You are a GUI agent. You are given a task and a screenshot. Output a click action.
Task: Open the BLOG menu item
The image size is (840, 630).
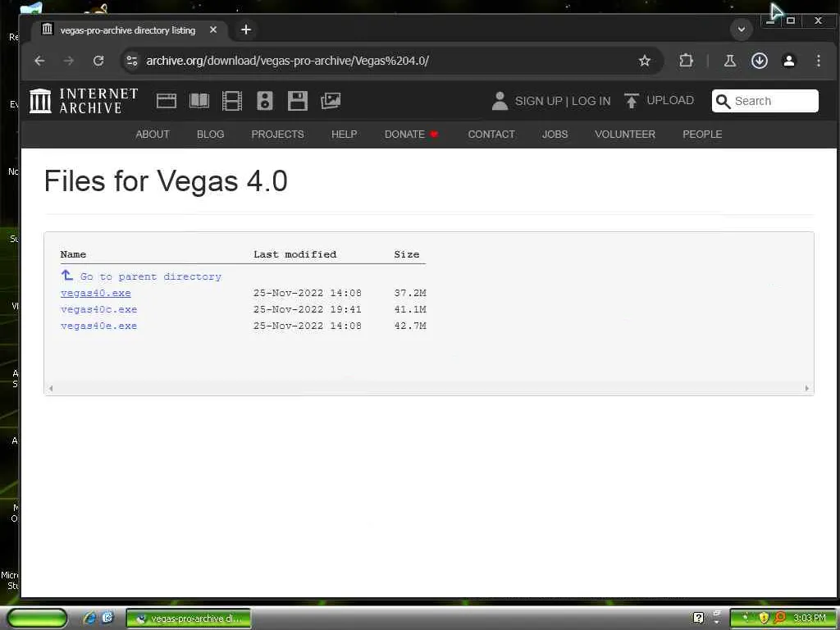click(211, 134)
